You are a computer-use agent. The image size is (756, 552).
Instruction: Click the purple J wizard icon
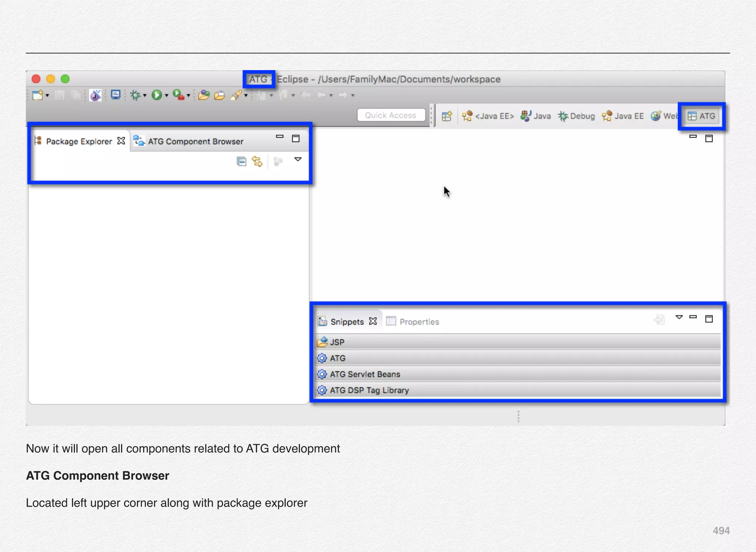click(96, 95)
